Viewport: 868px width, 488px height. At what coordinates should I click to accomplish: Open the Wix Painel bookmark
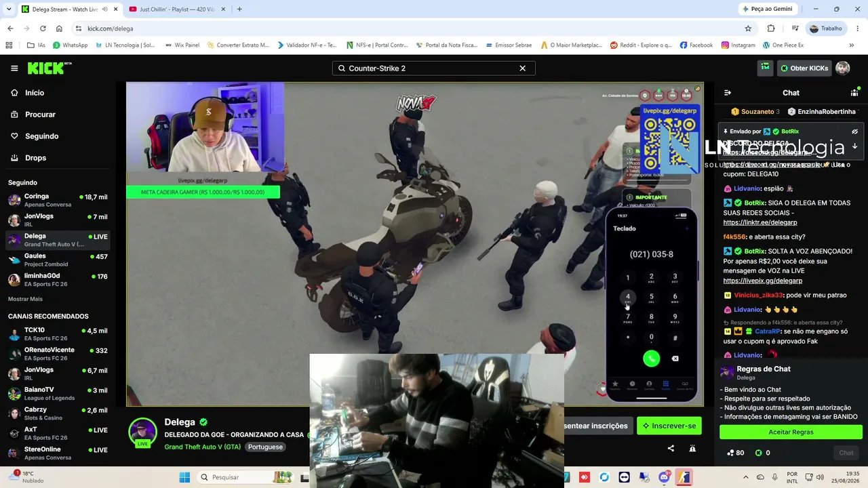point(182,45)
